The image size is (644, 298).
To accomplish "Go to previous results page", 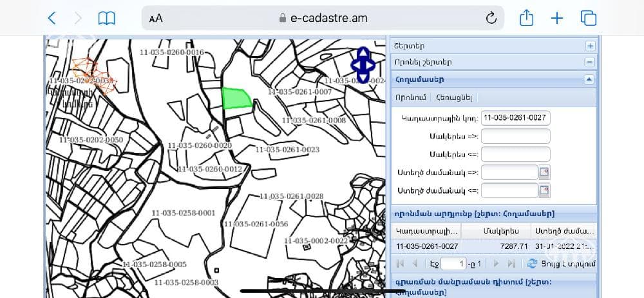I will [415, 263].
